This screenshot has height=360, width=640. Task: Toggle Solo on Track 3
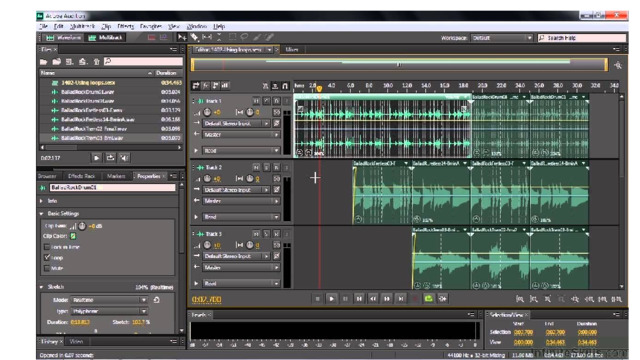point(266,234)
